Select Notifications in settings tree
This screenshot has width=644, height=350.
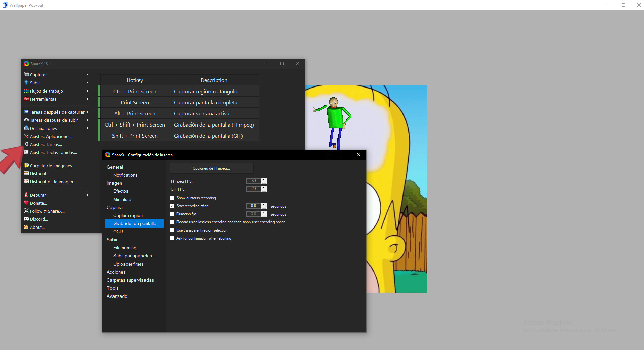click(x=125, y=175)
